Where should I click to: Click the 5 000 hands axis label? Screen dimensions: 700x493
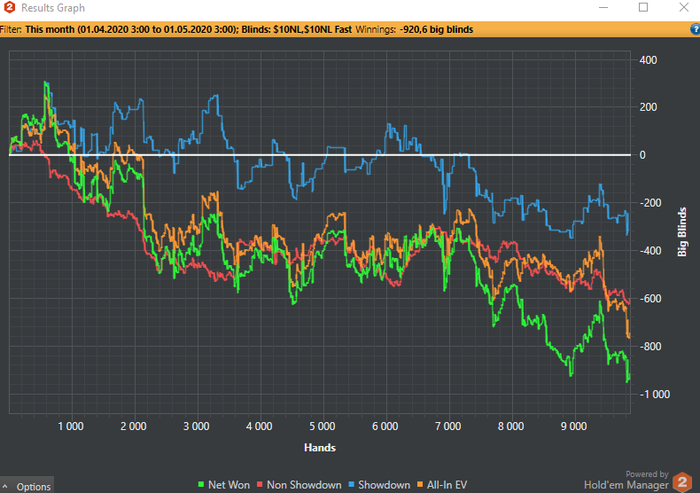click(322, 426)
